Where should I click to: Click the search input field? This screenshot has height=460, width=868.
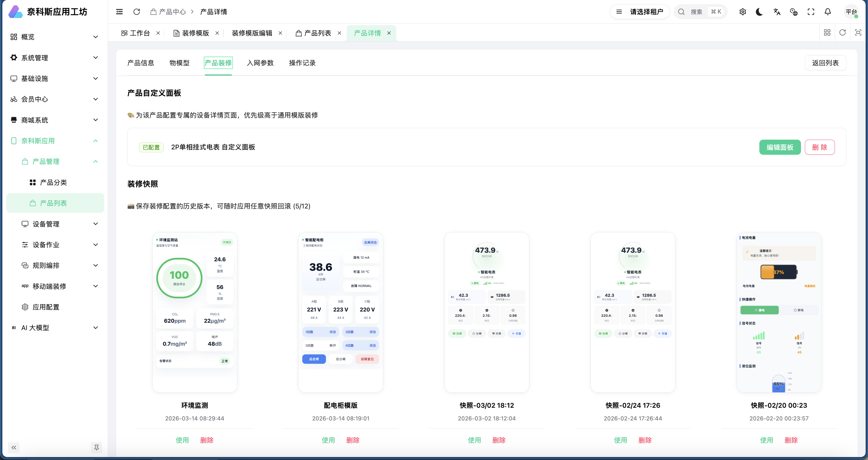tap(696, 12)
